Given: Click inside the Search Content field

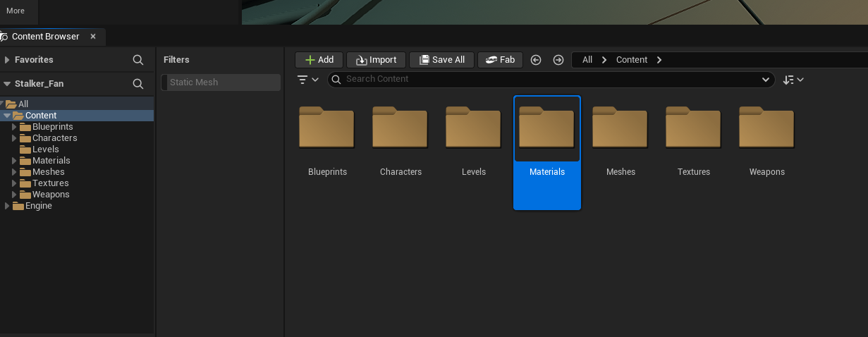Looking at the screenshot, I should pyautogui.click(x=550, y=79).
